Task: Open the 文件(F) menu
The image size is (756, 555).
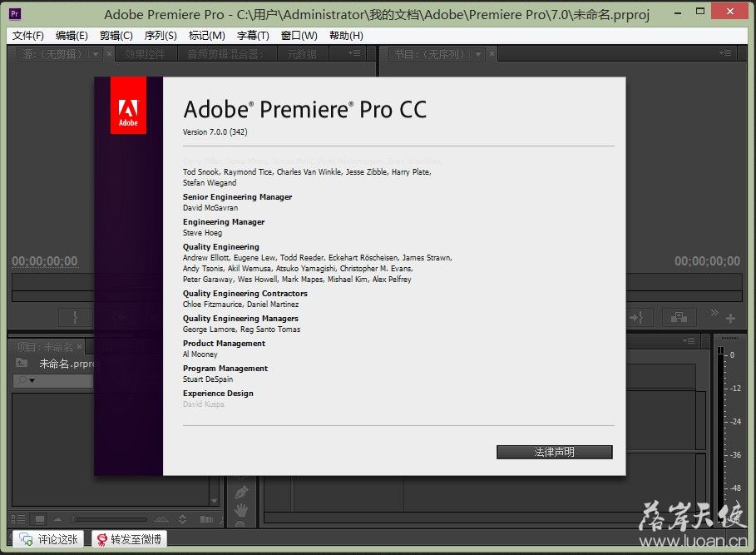Action: tap(28, 35)
